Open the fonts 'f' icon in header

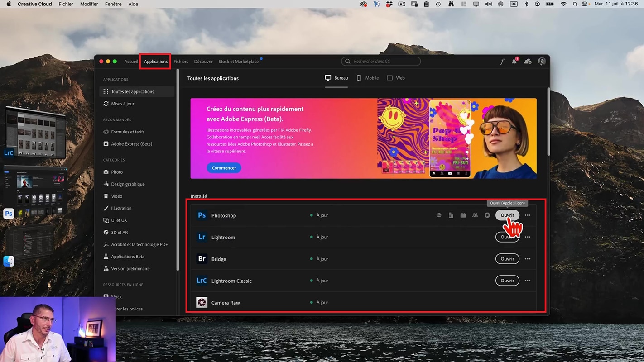(502, 62)
